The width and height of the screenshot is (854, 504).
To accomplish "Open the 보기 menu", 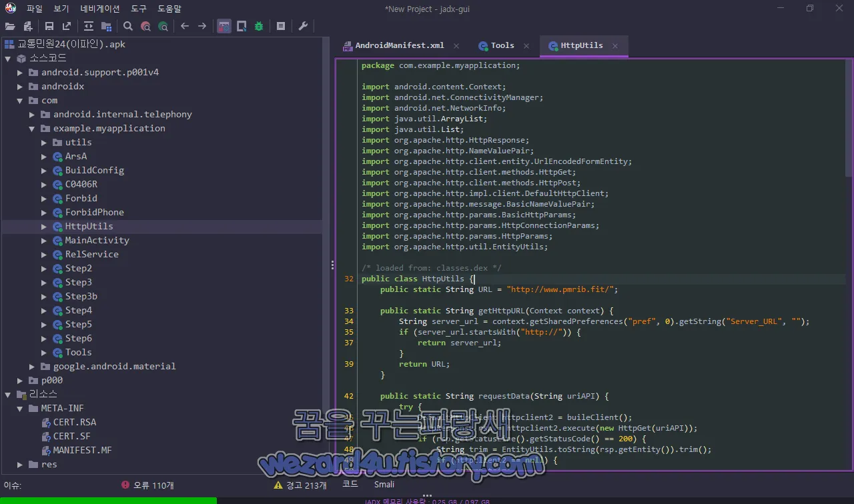I will [x=61, y=9].
